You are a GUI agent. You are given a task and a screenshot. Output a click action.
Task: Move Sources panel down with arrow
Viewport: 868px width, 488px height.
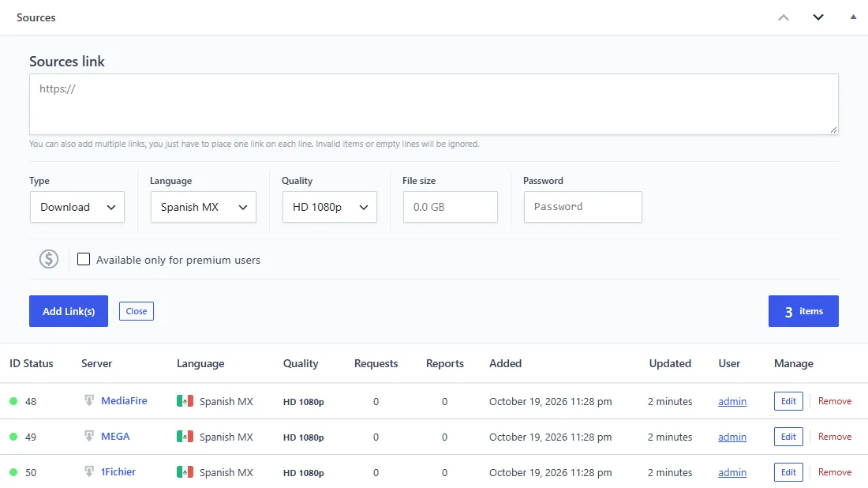click(x=818, y=17)
